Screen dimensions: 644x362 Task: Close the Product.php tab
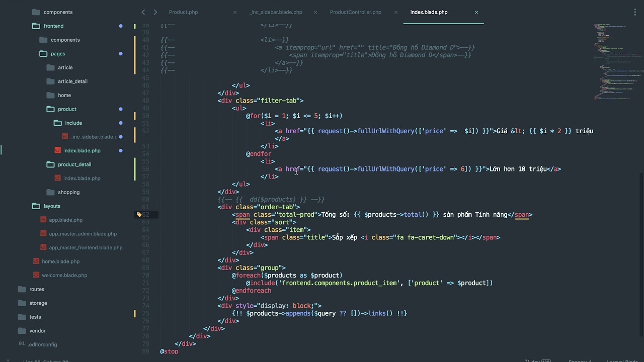pos(234,12)
